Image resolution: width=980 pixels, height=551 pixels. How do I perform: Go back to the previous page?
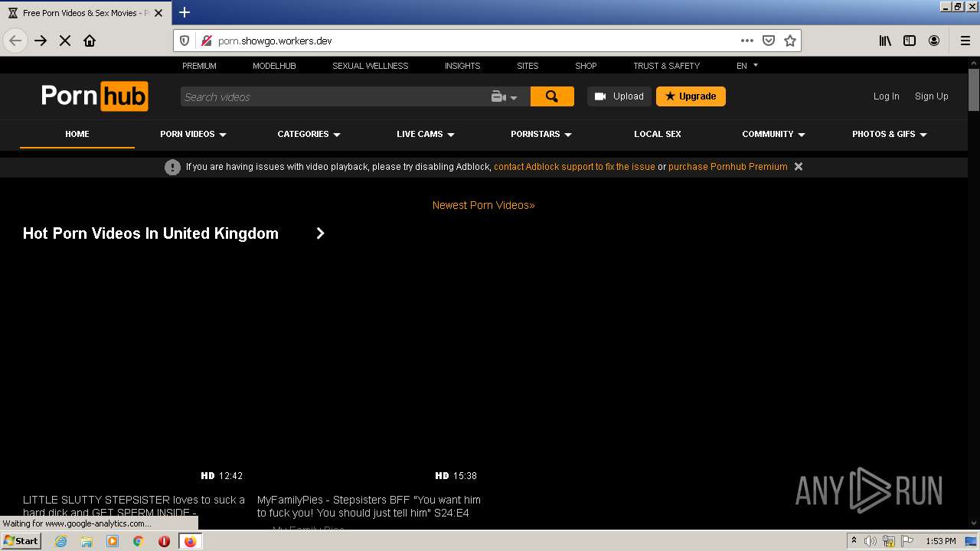coord(15,41)
